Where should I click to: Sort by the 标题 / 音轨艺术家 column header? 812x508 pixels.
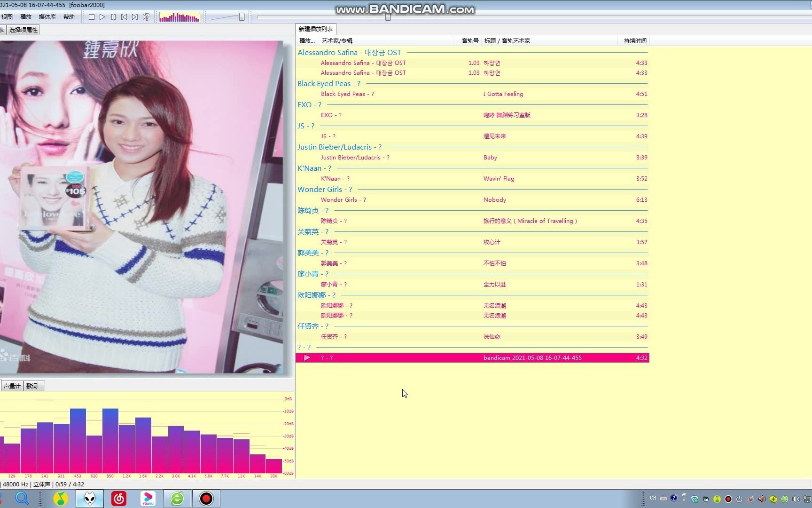(550, 41)
